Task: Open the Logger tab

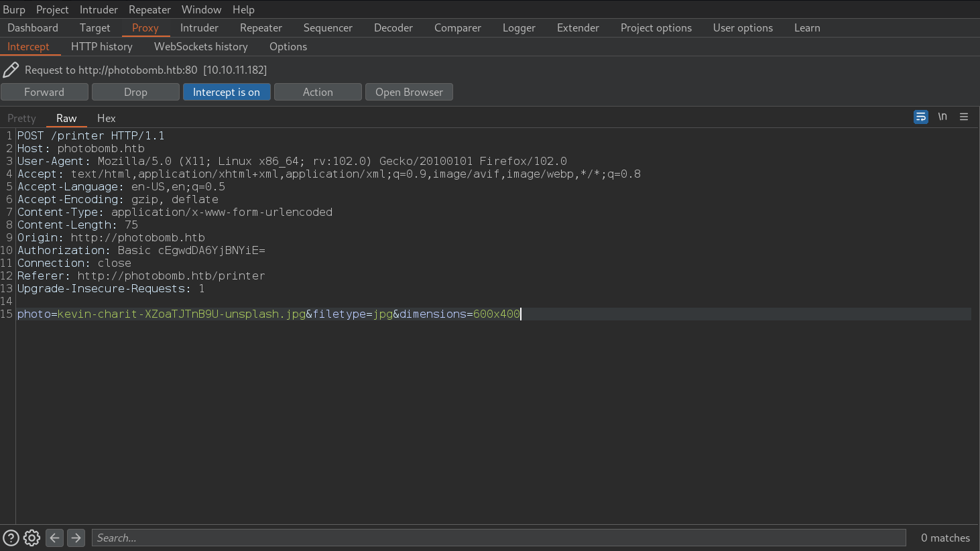Action: [519, 27]
